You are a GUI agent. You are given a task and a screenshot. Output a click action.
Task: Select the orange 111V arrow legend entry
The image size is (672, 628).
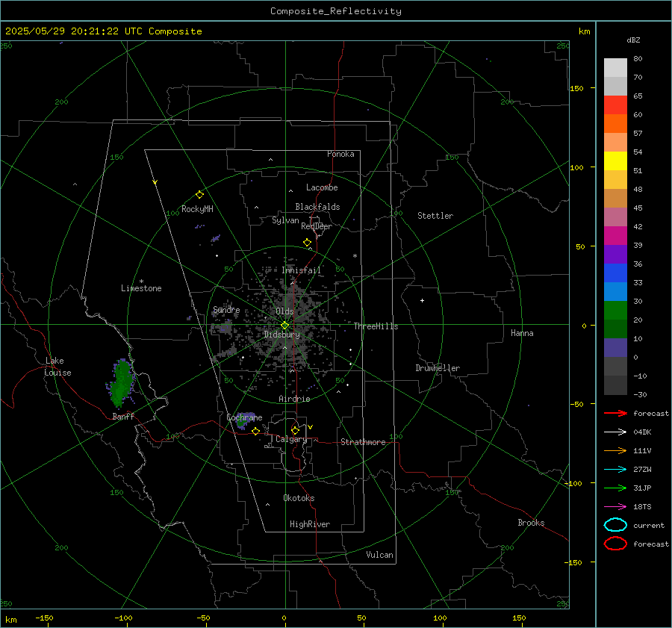pyautogui.click(x=615, y=450)
